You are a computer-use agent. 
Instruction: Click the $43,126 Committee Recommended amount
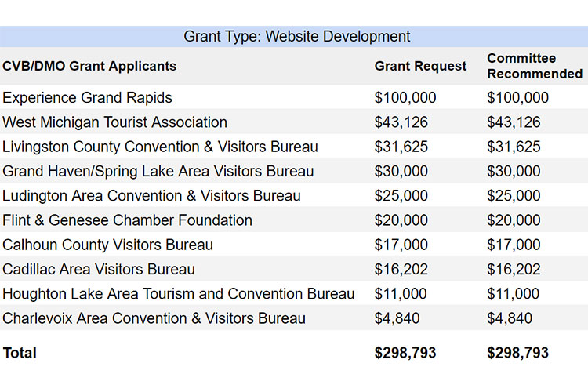[514, 122]
